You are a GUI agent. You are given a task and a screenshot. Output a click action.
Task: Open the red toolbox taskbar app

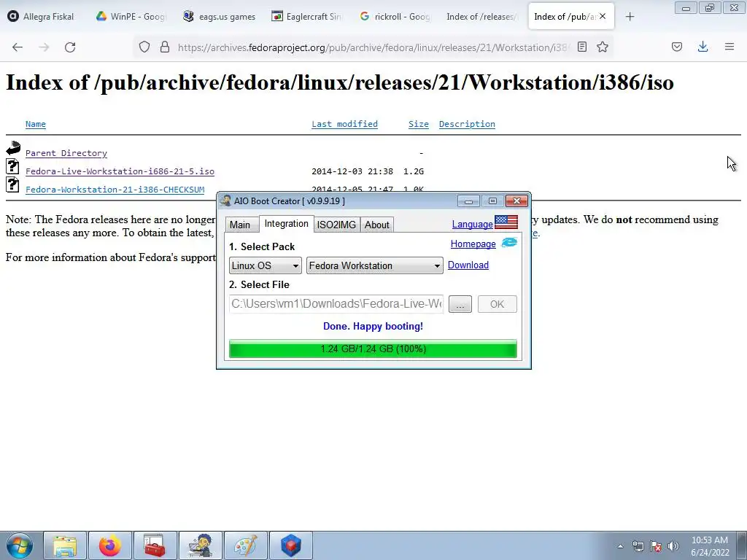(155, 545)
